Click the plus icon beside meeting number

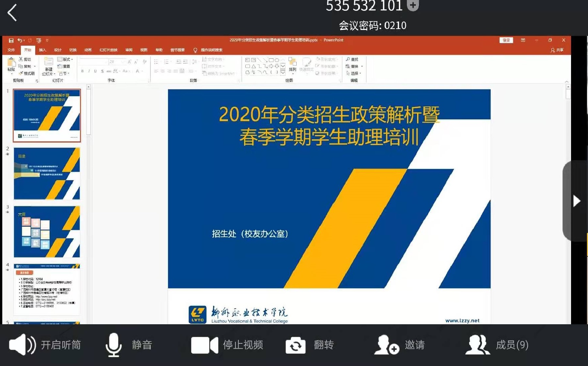(413, 5)
